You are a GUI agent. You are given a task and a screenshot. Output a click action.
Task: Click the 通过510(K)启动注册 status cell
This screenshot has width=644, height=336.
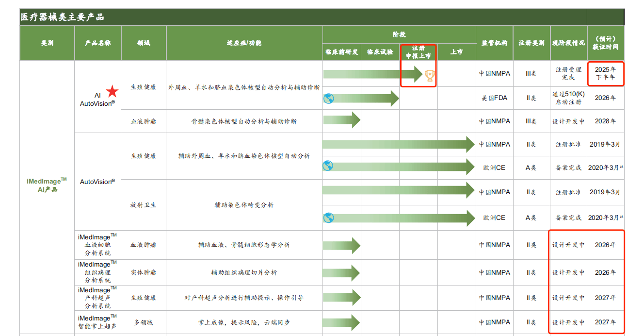568,98
